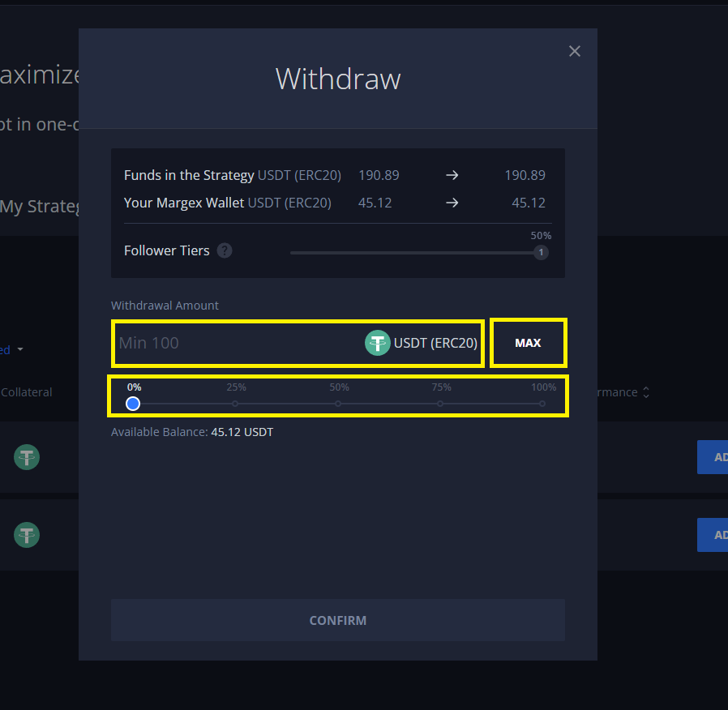Click the Tether coin icon in first table row
Image resolution: width=728 pixels, height=710 pixels.
click(27, 457)
